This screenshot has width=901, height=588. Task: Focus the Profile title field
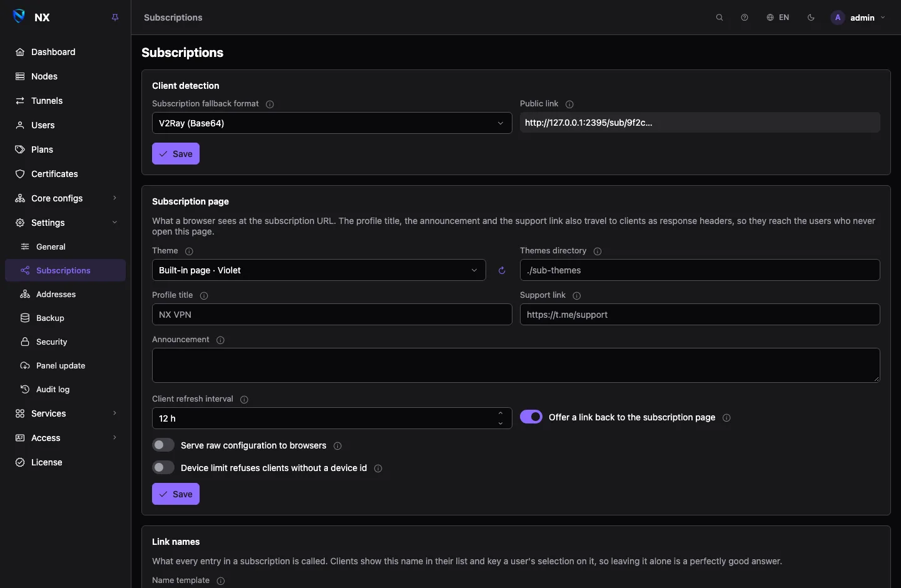pos(332,315)
